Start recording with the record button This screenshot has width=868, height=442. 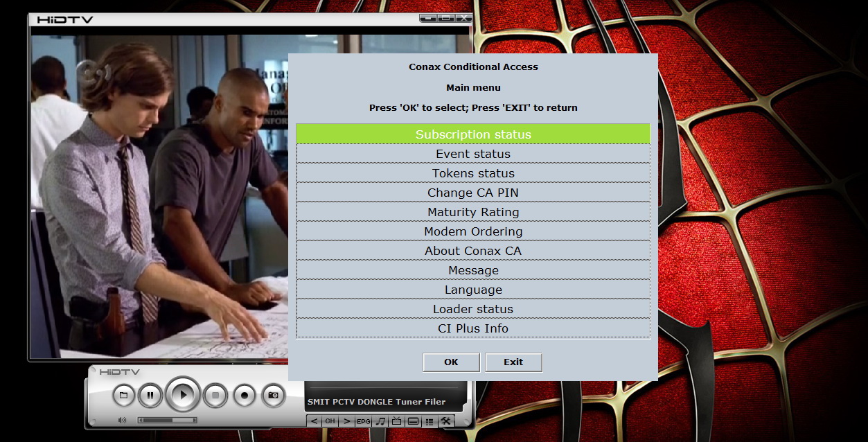245,395
